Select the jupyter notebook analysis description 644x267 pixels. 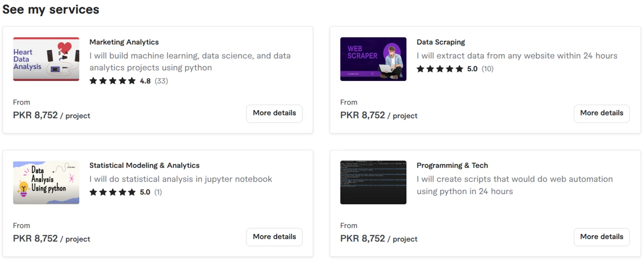(181, 179)
